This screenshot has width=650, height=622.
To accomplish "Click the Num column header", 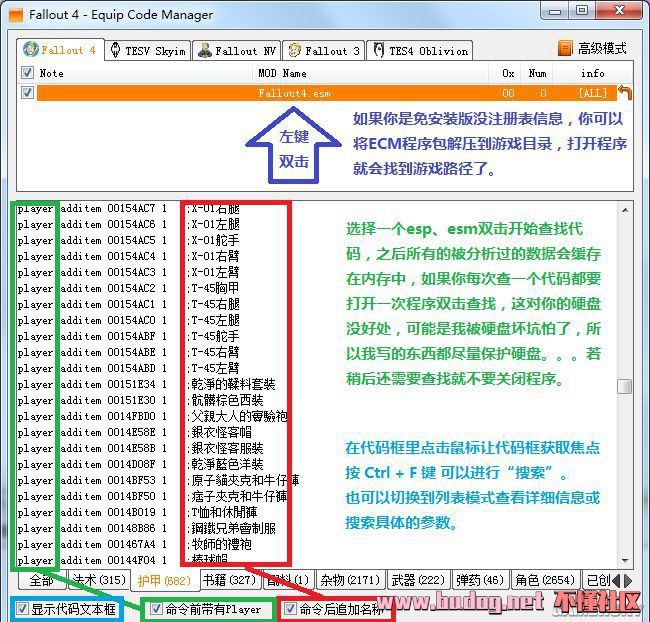I will (537, 73).
